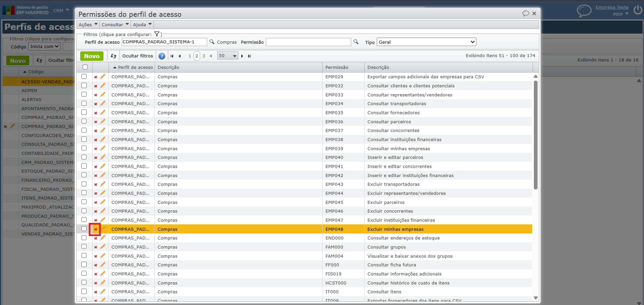Search permission using the magnifier icon
The width and height of the screenshot is (644, 305).
click(356, 42)
